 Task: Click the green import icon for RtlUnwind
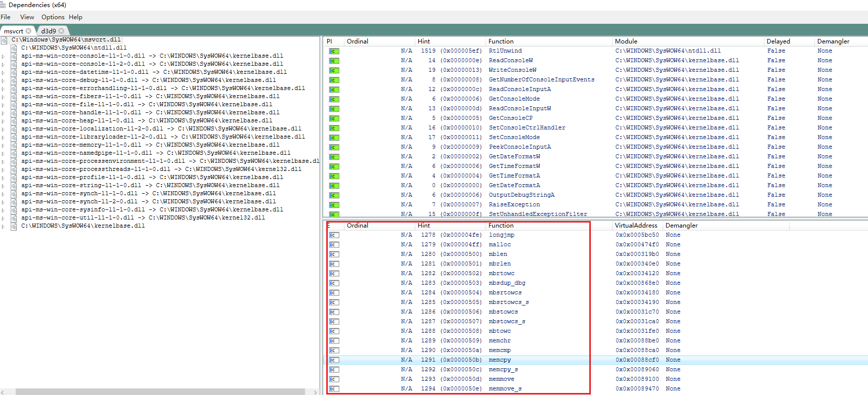(334, 51)
